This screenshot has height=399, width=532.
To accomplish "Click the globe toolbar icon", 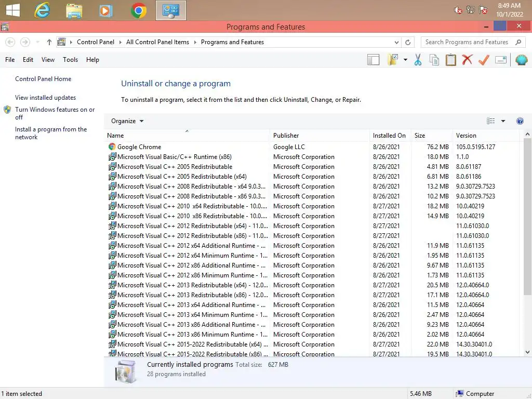I will pyautogui.click(x=521, y=60).
